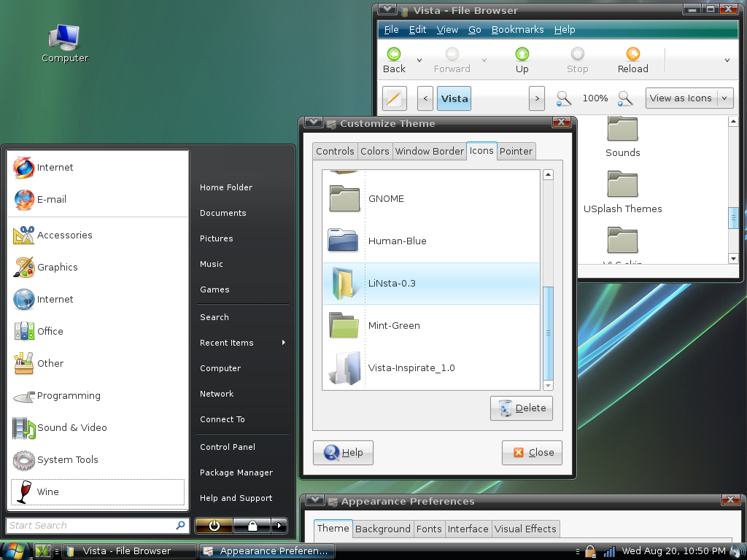
Task: Open the File menu
Action: [x=391, y=29]
